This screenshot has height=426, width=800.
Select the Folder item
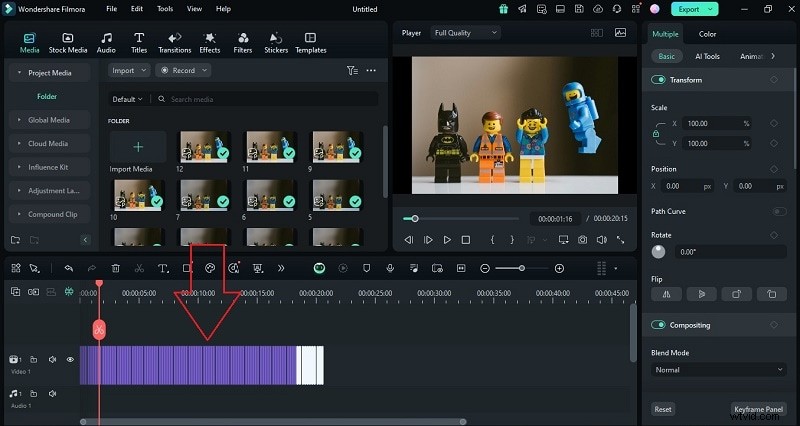point(47,96)
